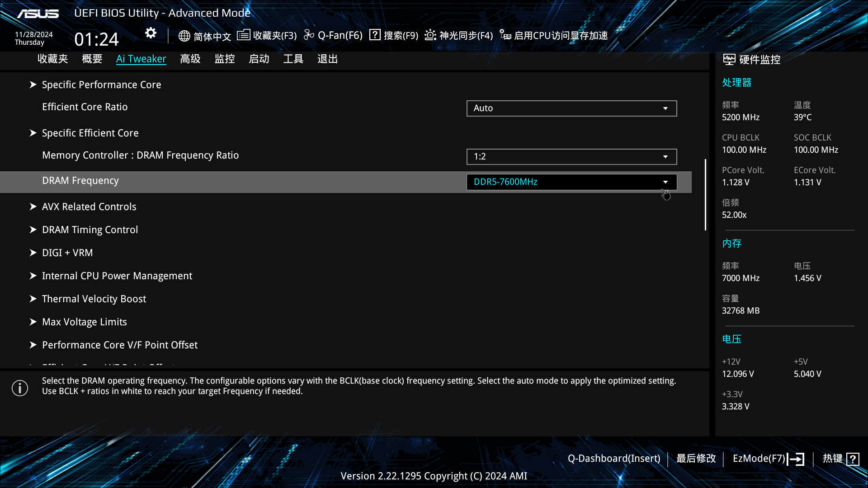Viewport: 868px width, 488px height.
Task: Click the EzMode exit arrow icon
Action: tap(796, 459)
